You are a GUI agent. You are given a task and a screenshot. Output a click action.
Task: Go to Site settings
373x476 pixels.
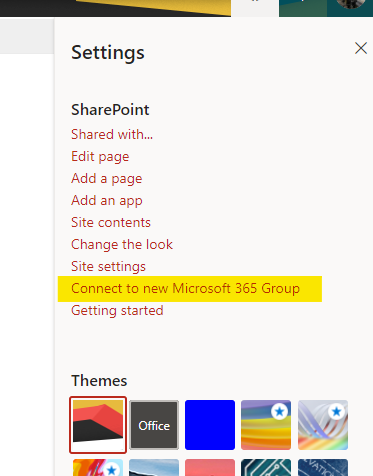click(108, 266)
